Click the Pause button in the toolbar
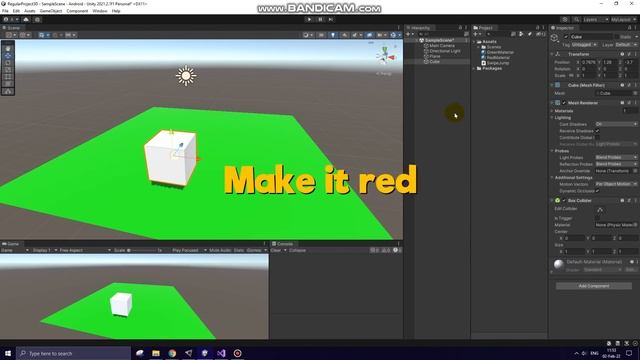The height and width of the screenshot is (360, 640). [x=320, y=19]
